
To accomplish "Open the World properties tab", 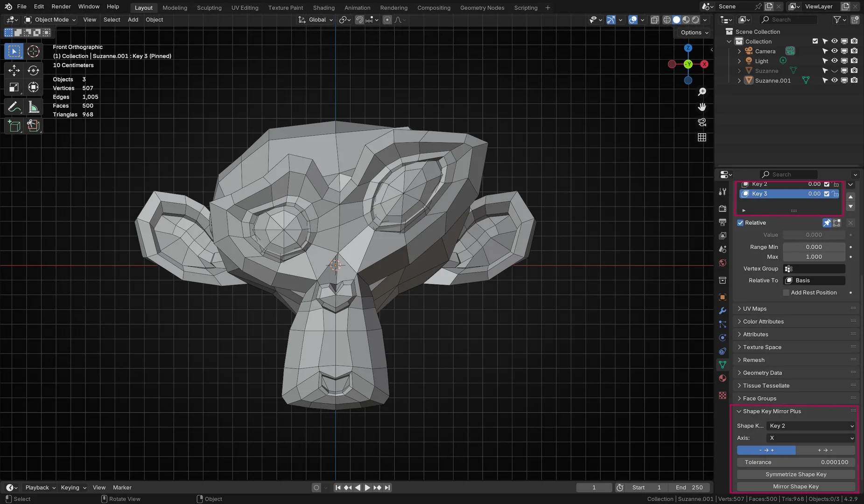I will (x=723, y=263).
